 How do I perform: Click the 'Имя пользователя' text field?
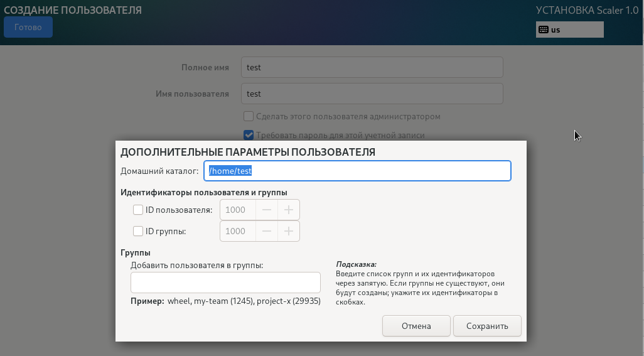click(372, 94)
